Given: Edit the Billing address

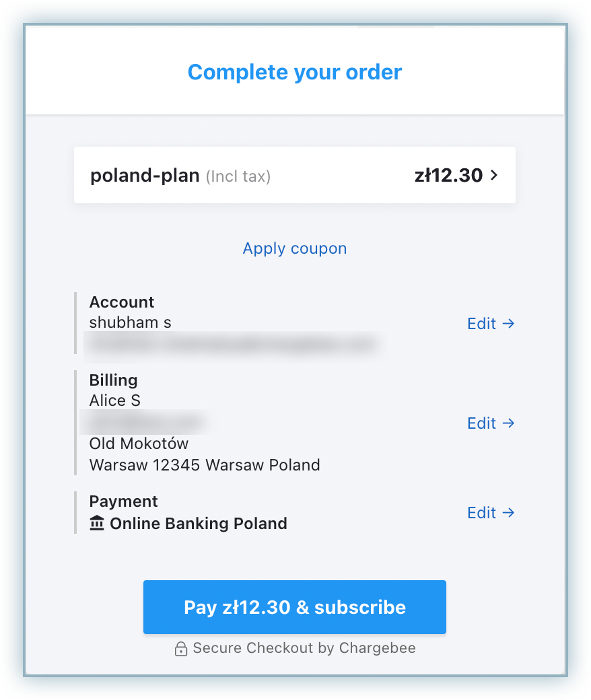Looking at the screenshot, I should [x=491, y=423].
